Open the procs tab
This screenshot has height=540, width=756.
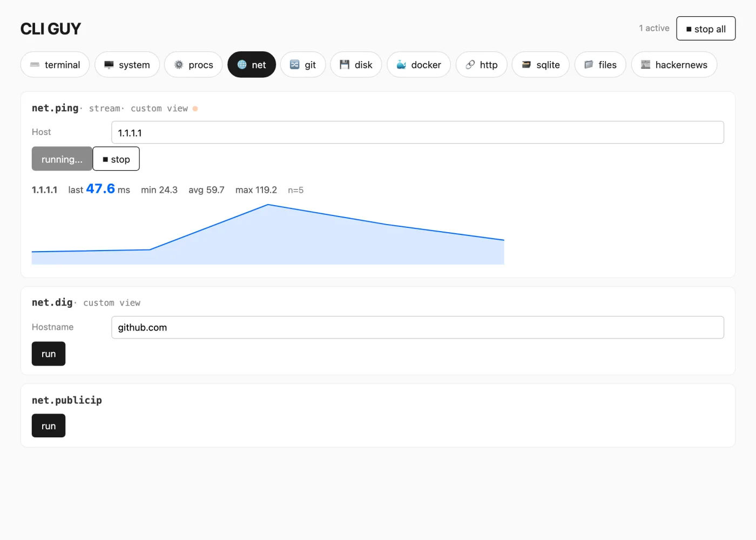click(193, 65)
